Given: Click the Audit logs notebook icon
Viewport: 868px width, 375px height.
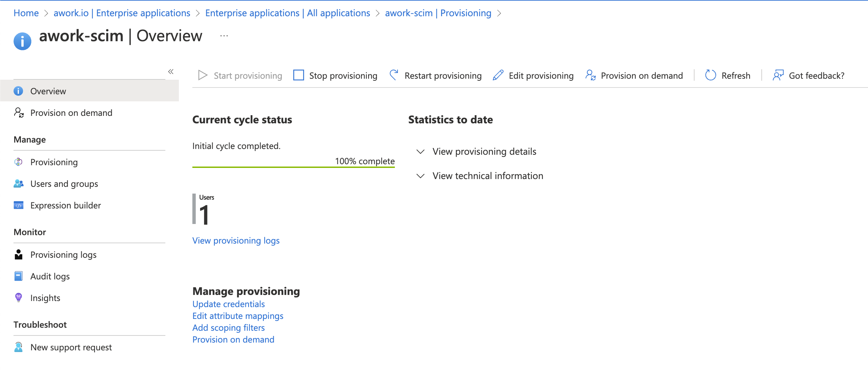Looking at the screenshot, I should 19,276.
